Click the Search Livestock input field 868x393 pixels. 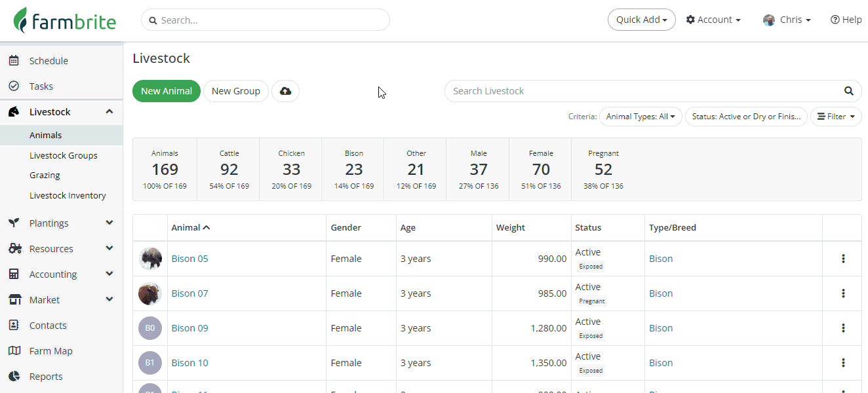pyautogui.click(x=642, y=91)
